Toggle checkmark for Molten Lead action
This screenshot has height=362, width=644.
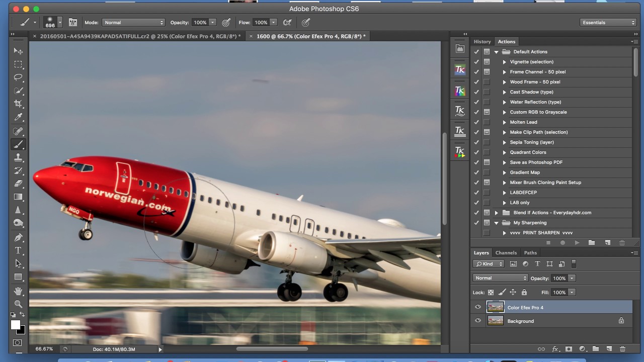(476, 122)
